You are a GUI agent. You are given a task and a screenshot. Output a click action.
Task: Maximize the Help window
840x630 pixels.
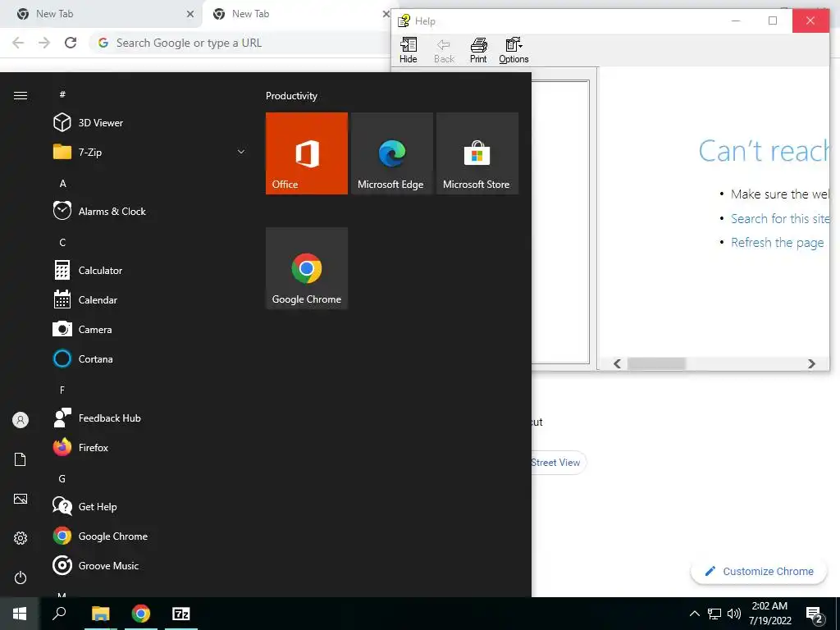(x=773, y=21)
